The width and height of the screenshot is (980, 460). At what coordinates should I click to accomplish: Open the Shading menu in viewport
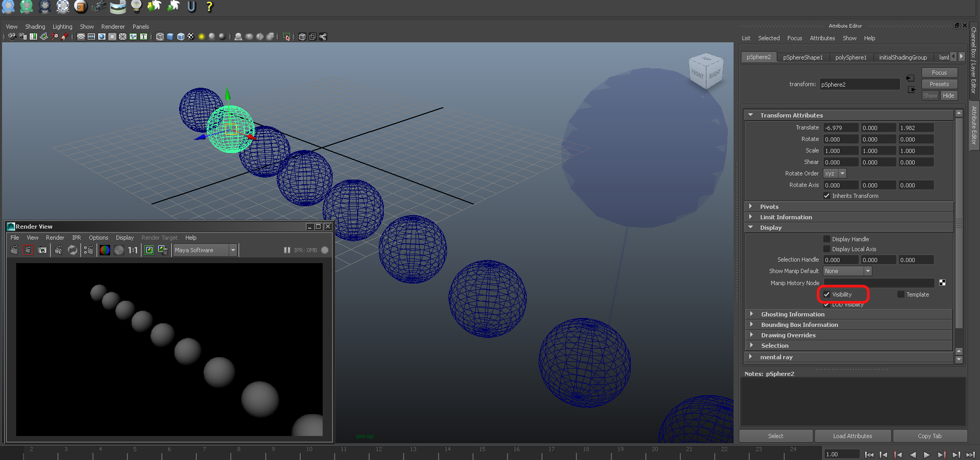point(35,27)
